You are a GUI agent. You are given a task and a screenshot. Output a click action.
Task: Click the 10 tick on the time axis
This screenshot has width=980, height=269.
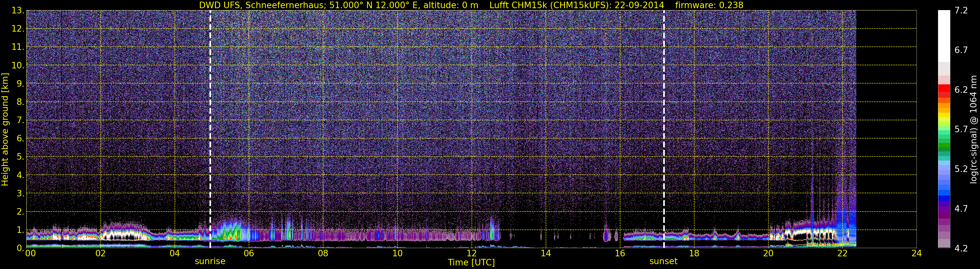click(397, 253)
